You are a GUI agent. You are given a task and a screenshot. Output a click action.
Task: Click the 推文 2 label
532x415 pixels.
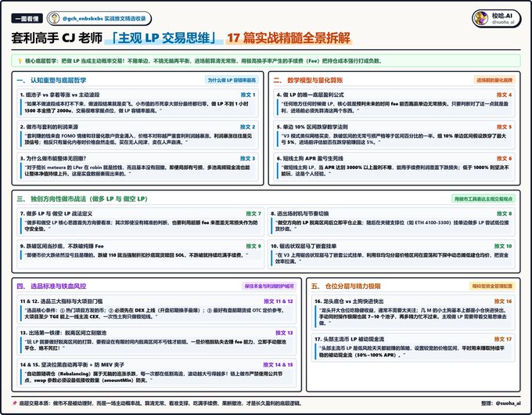coord(248,127)
